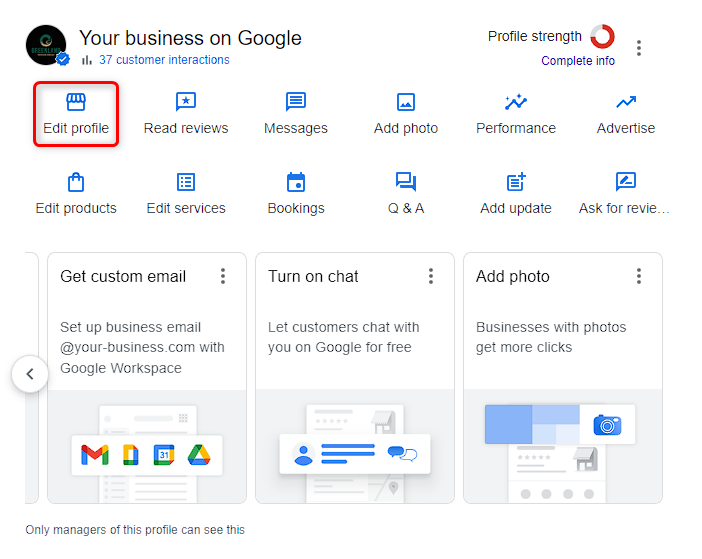Open Edit services list icon
This screenshot has width=702, height=559.
tap(186, 182)
